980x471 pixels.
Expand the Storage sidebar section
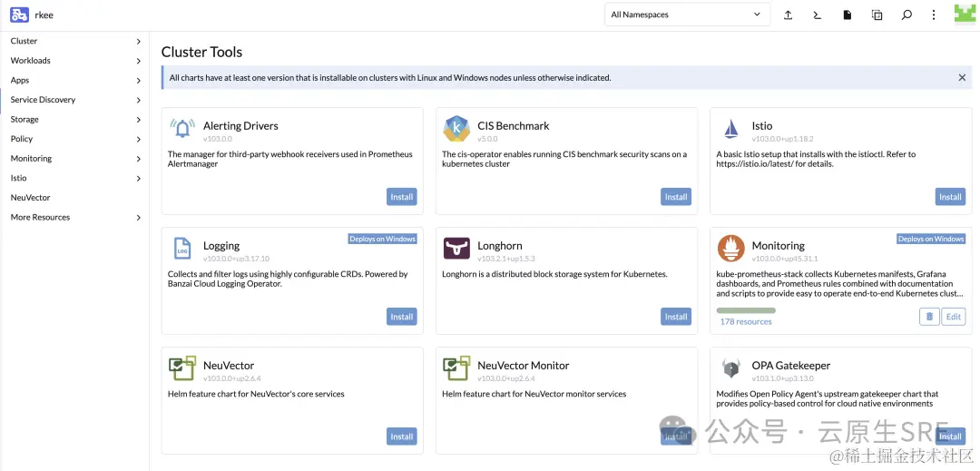tap(75, 119)
